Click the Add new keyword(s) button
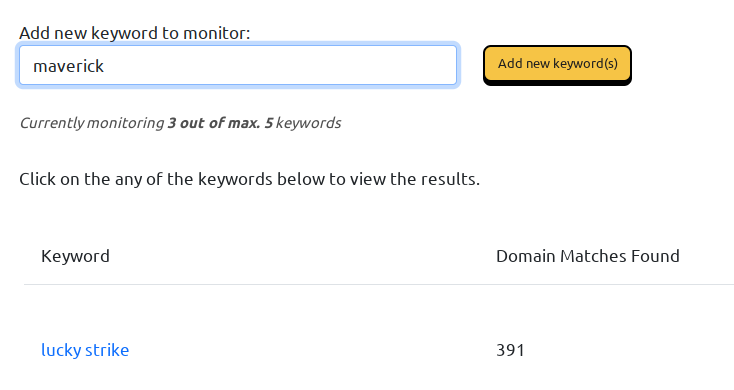 (557, 64)
